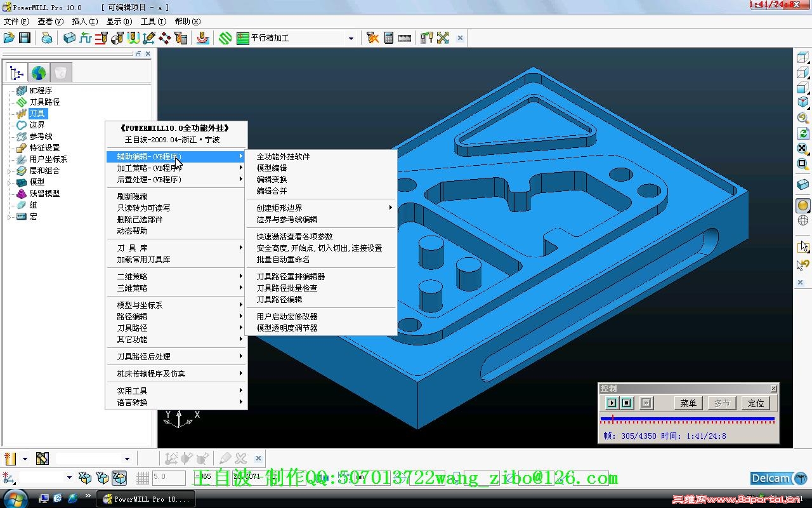
Task: Select the NC程序 tree item
Action: click(x=41, y=91)
